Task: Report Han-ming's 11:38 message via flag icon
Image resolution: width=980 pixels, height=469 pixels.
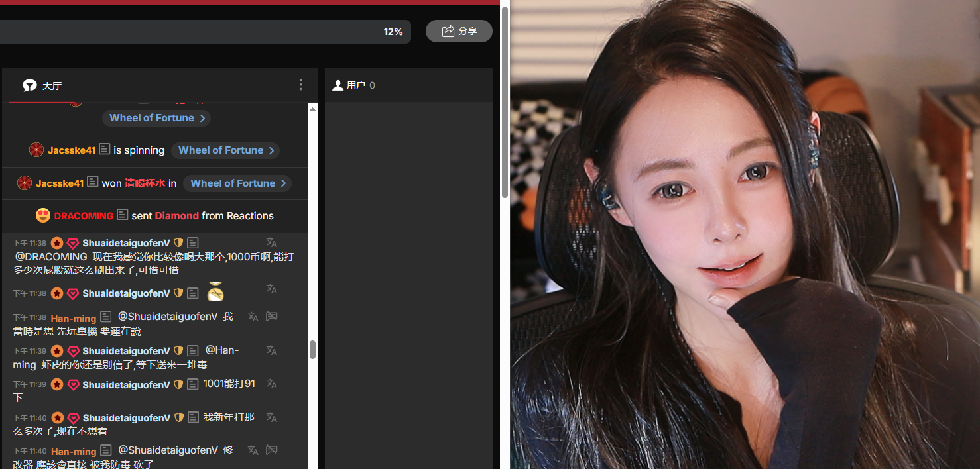Action: click(271, 317)
